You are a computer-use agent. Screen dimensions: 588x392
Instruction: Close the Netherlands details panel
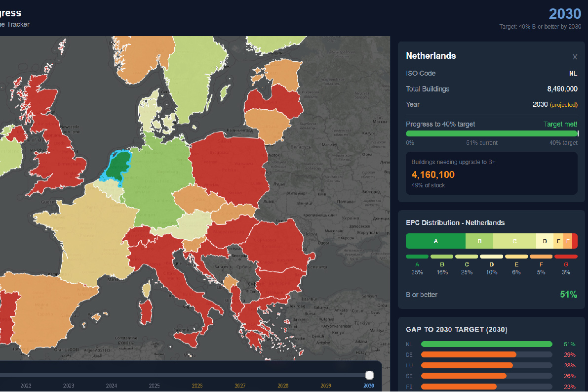pos(574,57)
